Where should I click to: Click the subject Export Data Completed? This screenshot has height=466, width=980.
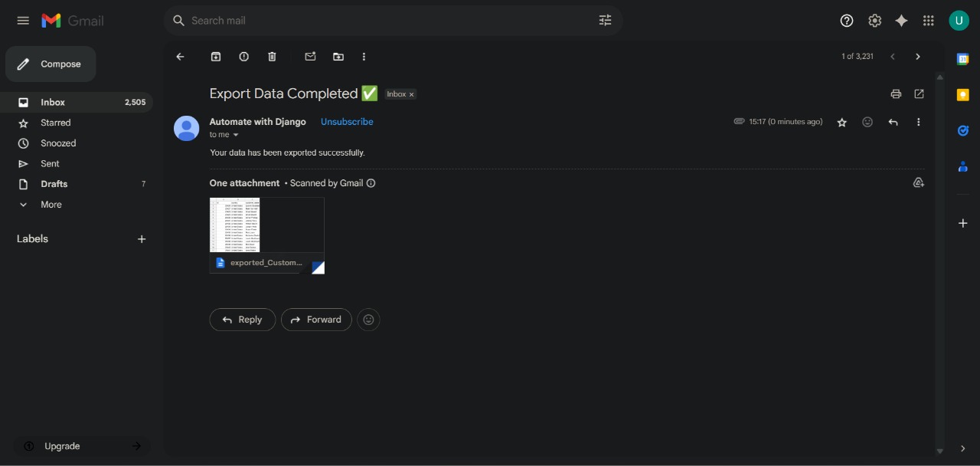click(293, 94)
